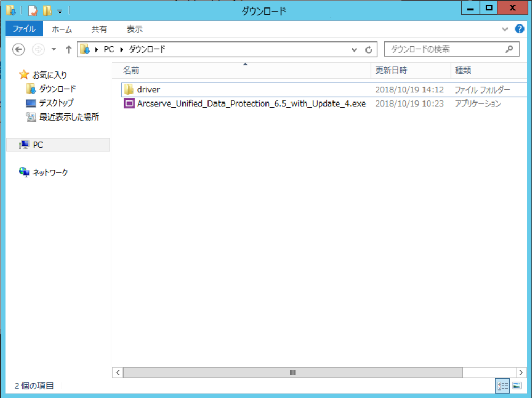Switch to the 表示 ribbon tab
532x398 pixels.
pos(135,29)
